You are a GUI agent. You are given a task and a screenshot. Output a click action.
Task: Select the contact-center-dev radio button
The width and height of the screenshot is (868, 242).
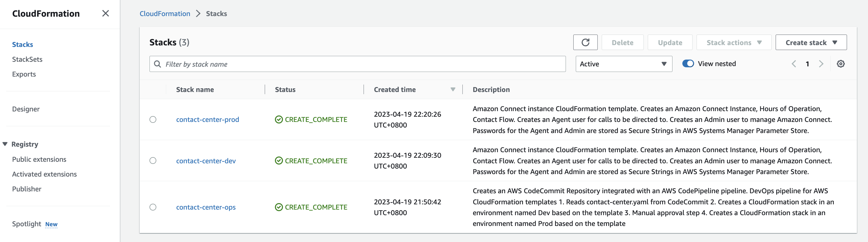(x=153, y=161)
